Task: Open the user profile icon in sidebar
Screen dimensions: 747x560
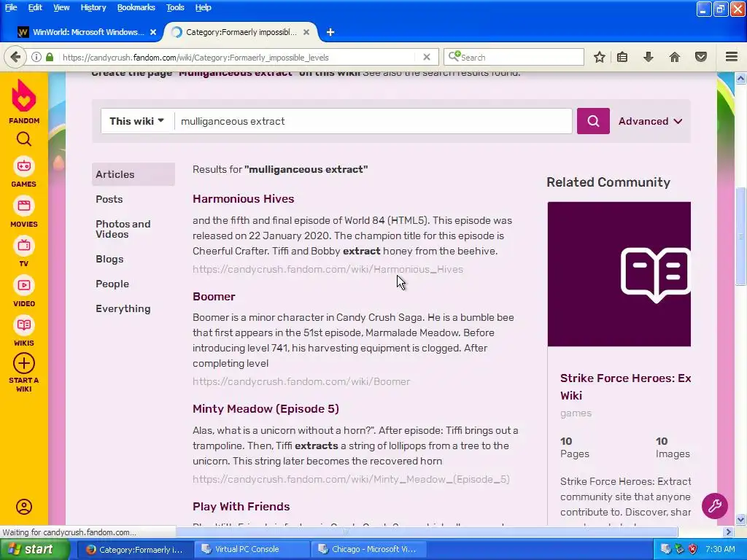Action: (x=24, y=507)
